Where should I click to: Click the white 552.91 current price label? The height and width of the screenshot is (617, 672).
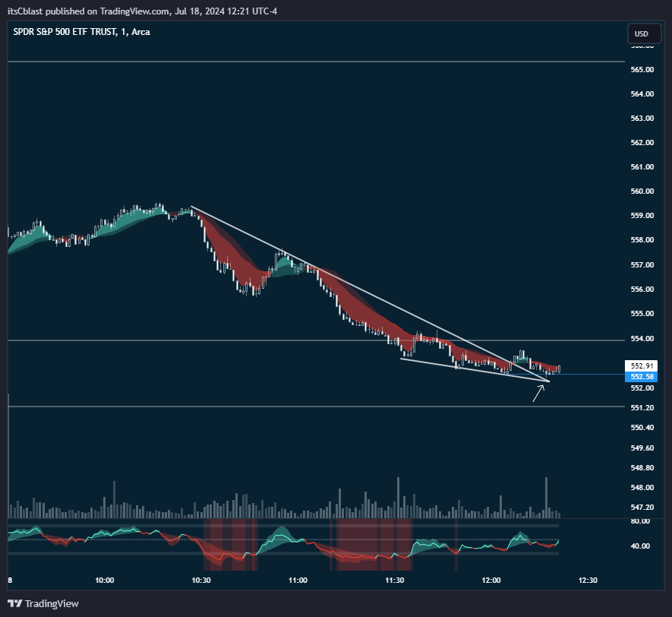(641, 365)
